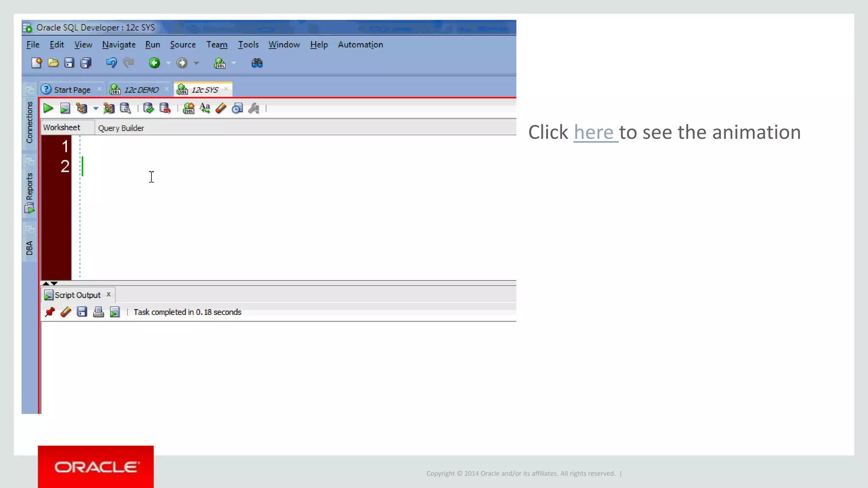
Task: Open the SQL Tuning Advisor icon
Action: 125,108
